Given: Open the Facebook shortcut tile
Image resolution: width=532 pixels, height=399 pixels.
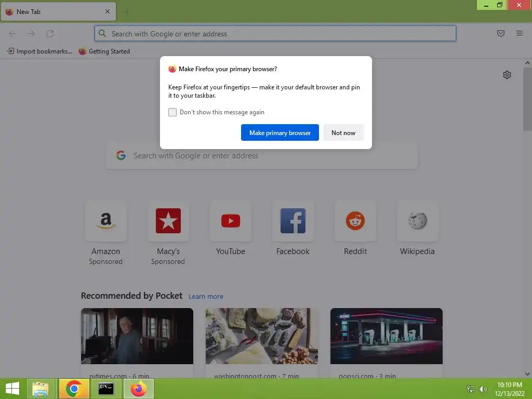Looking at the screenshot, I should tap(293, 221).
